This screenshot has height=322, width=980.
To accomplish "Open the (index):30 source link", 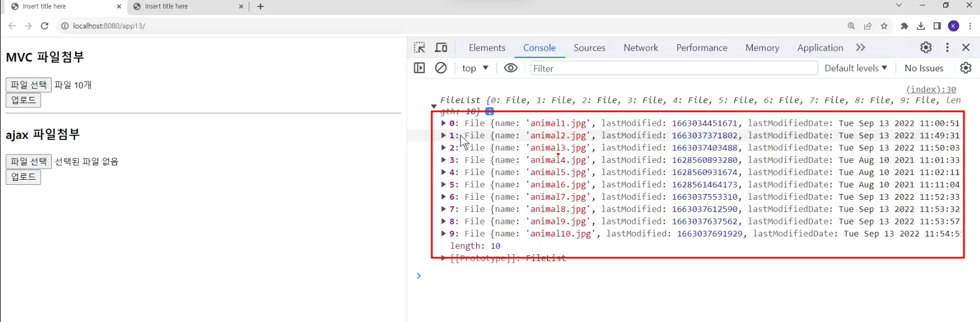I will [931, 89].
